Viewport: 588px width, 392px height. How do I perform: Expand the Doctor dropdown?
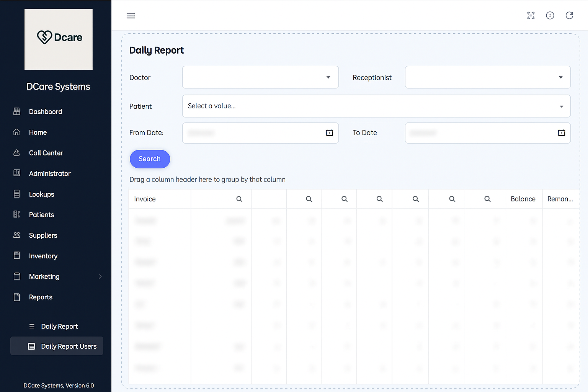(x=328, y=77)
